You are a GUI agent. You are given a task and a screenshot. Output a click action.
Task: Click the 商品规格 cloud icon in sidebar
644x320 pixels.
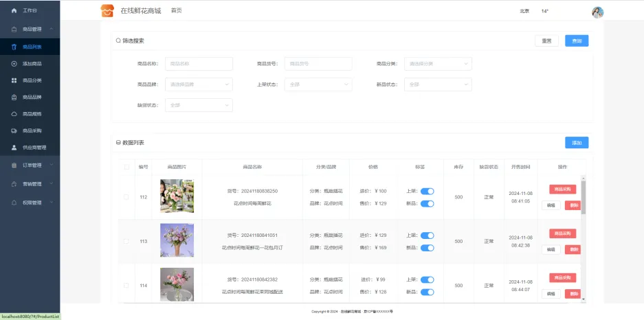tap(14, 114)
